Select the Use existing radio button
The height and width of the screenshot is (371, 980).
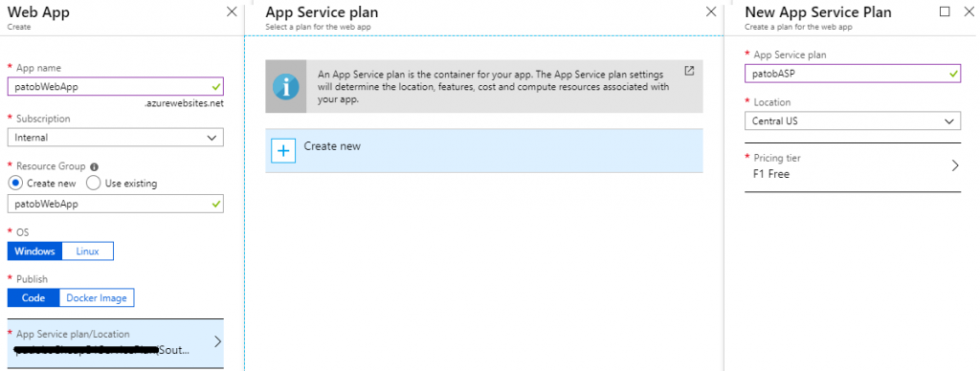pos(93,183)
